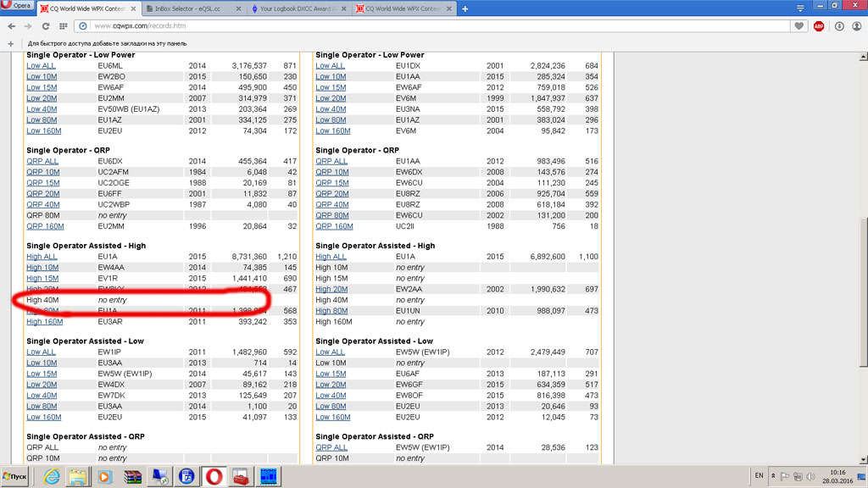868x488 pixels.
Task: Open the downloads icon in browser toolbar
Action: pyautogui.click(x=838, y=26)
